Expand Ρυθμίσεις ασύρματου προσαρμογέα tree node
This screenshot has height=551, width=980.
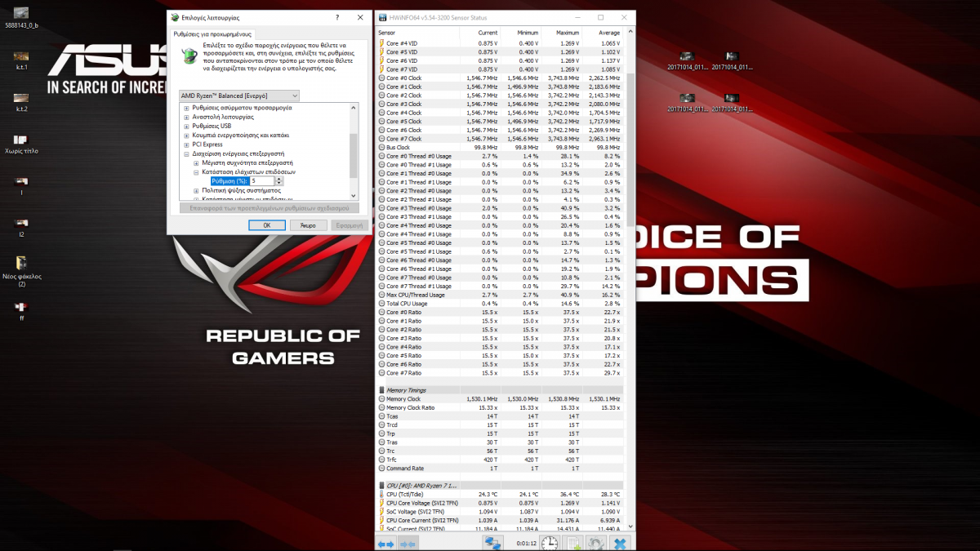click(x=186, y=108)
